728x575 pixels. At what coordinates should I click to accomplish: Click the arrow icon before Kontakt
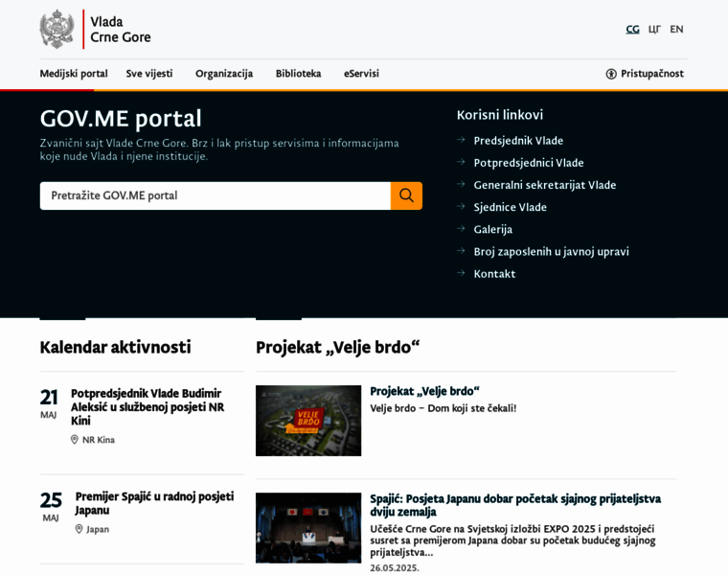point(461,273)
